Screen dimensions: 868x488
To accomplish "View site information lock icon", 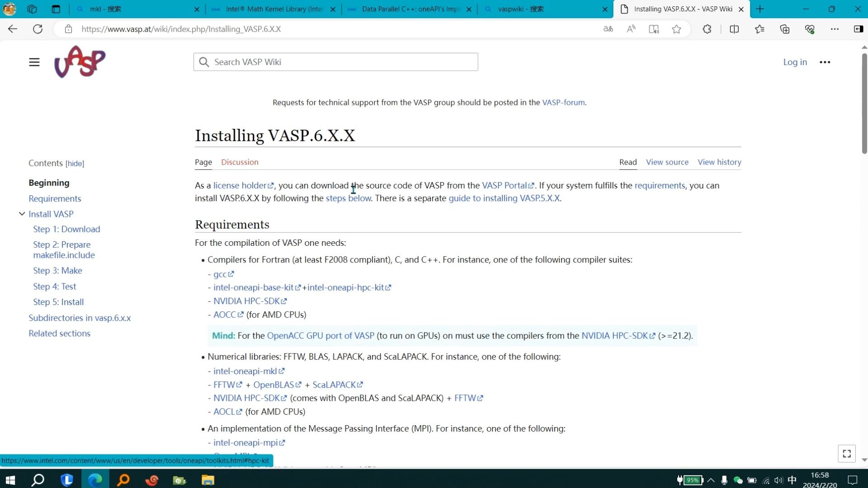I will point(68,29).
